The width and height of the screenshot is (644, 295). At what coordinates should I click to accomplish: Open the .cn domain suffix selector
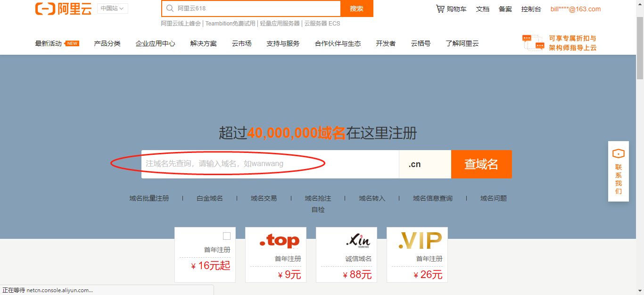tap(425, 164)
